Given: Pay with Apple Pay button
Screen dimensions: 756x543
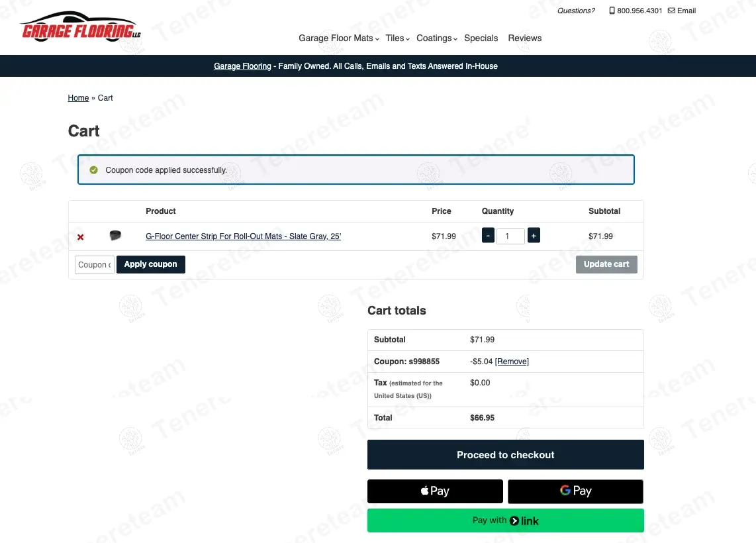Looking at the screenshot, I should tap(435, 491).
